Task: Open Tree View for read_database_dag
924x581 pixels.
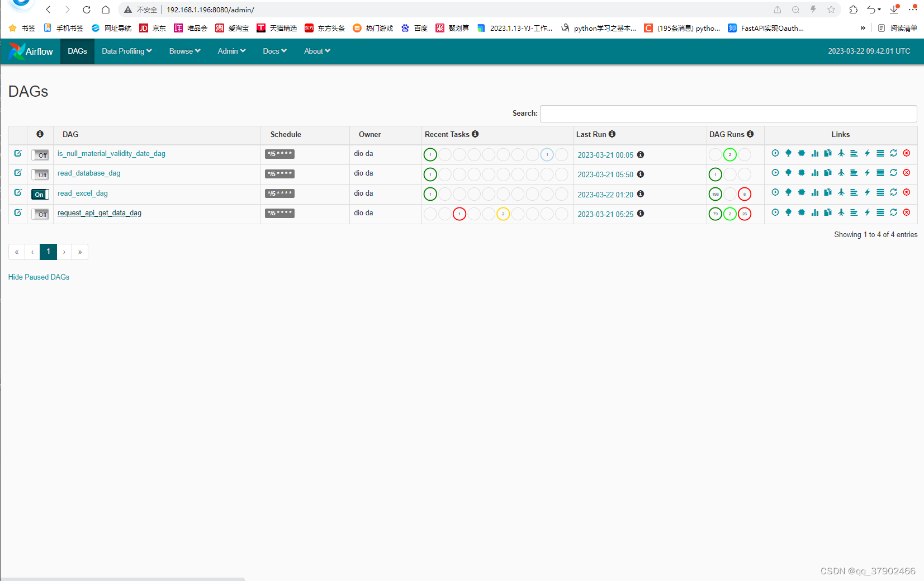Action: pyautogui.click(x=788, y=173)
